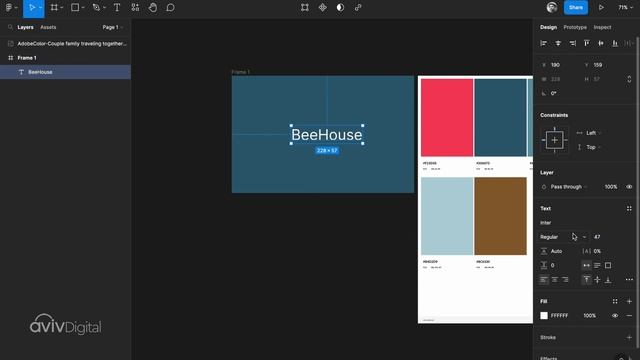Viewport: 640px width, 360px height.
Task: Open the Resources tool
Action: (135, 7)
